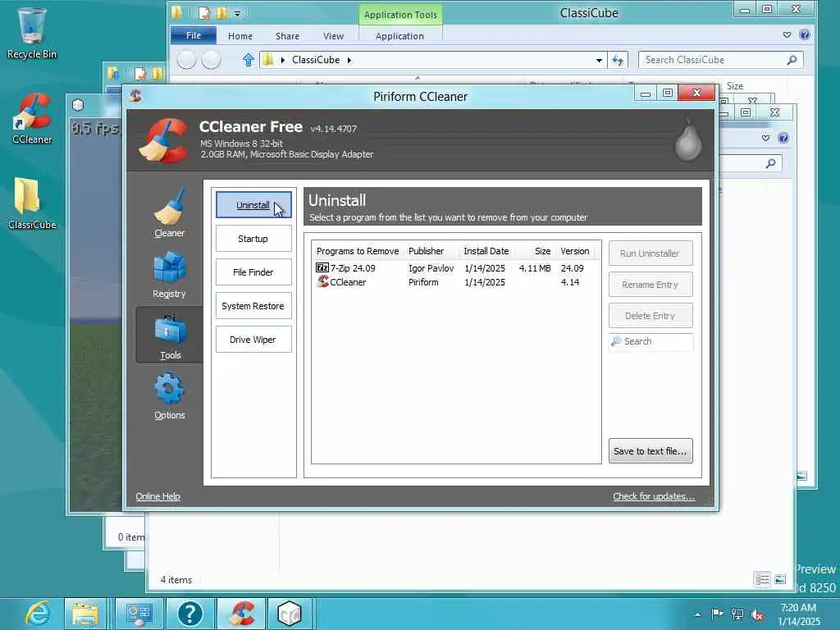Image resolution: width=840 pixels, height=630 pixels.
Task: Click the Delete Entry button
Action: (x=650, y=316)
